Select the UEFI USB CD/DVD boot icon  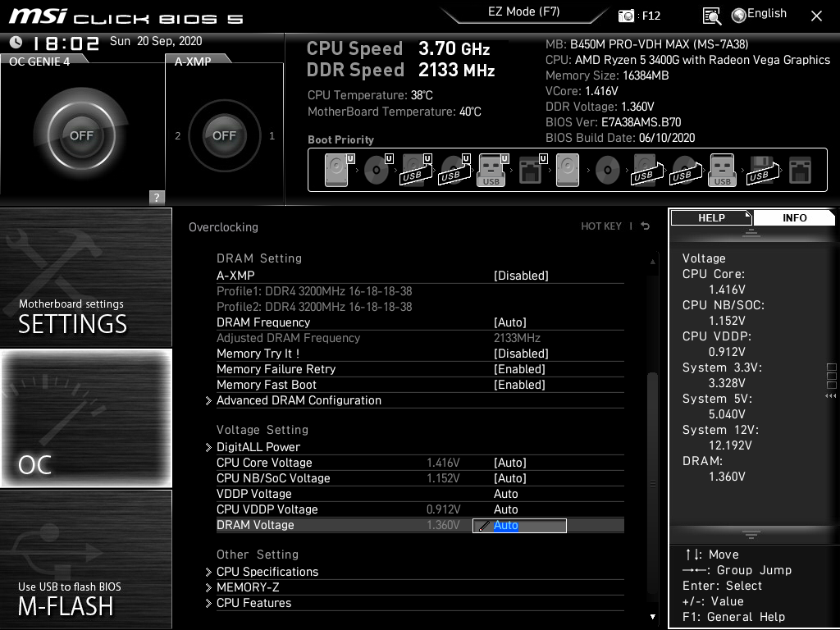tap(454, 170)
